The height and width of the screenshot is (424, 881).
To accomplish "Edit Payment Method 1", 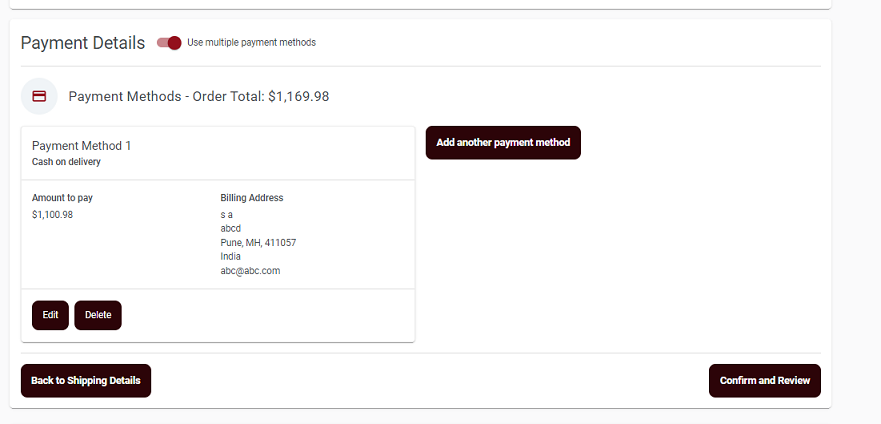I will [51, 315].
